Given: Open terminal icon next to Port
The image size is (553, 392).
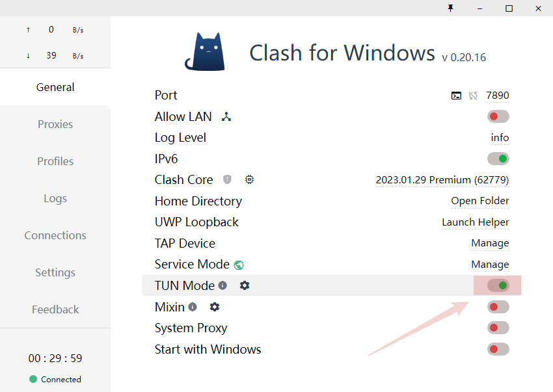Looking at the screenshot, I should pyautogui.click(x=456, y=96).
